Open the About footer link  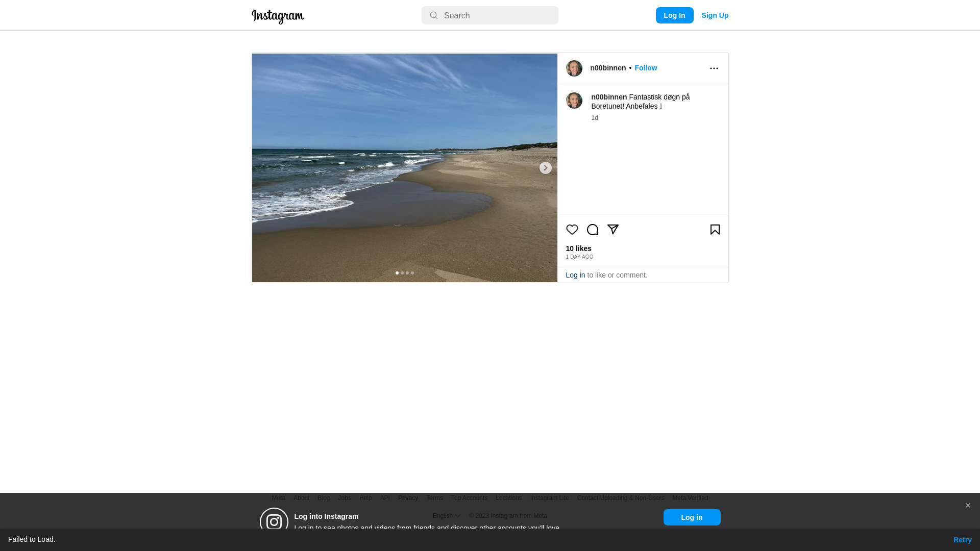[x=302, y=498]
